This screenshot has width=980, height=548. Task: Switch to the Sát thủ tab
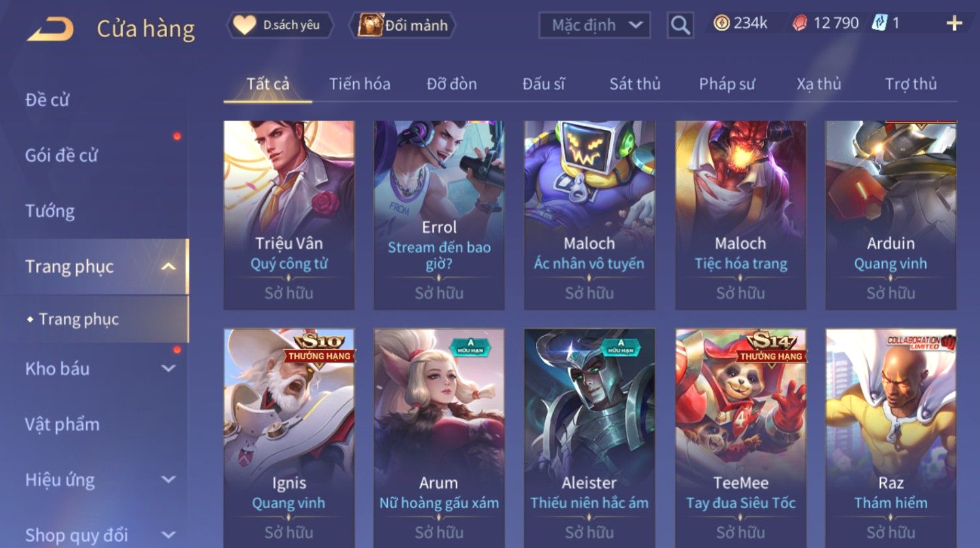pyautogui.click(x=635, y=84)
